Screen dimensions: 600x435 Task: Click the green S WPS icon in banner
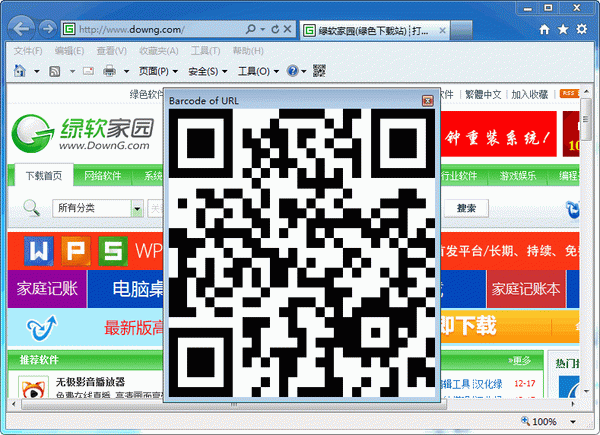point(112,251)
